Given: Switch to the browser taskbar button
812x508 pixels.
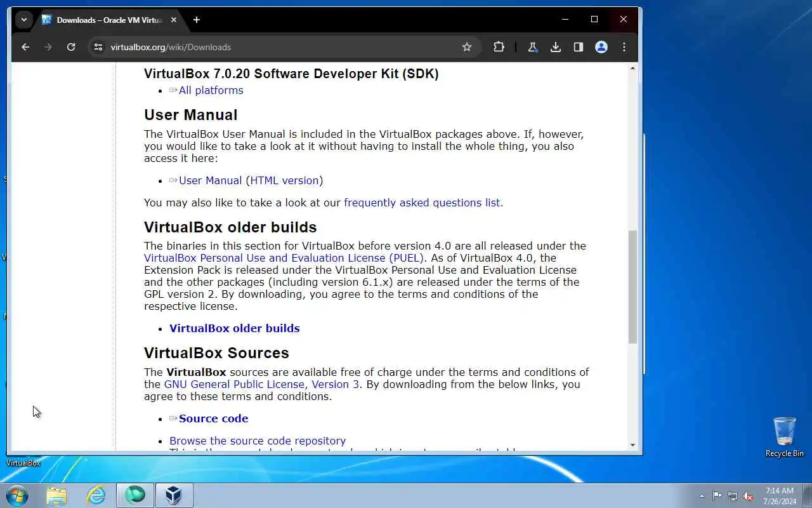Looking at the screenshot, I should pos(135,495).
